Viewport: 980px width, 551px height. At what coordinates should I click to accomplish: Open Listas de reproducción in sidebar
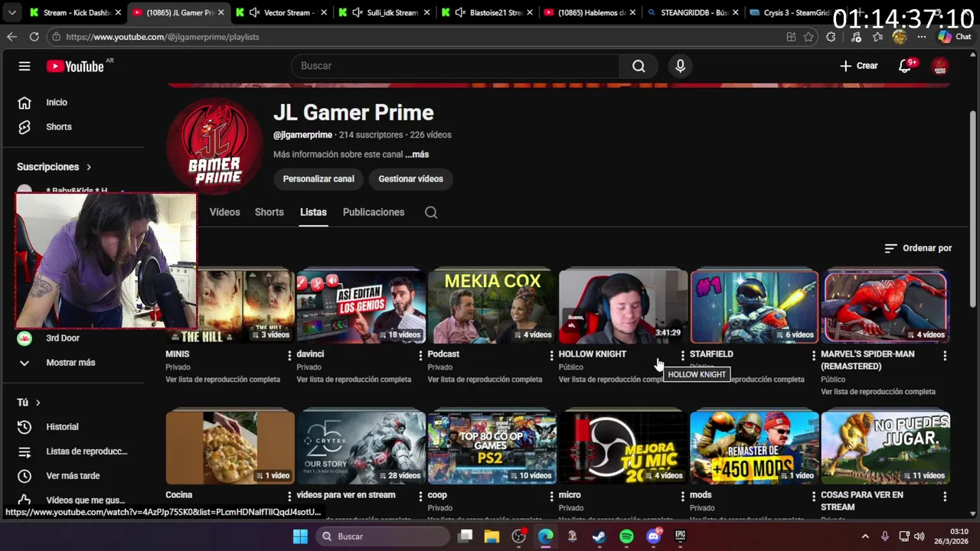tap(87, 452)
